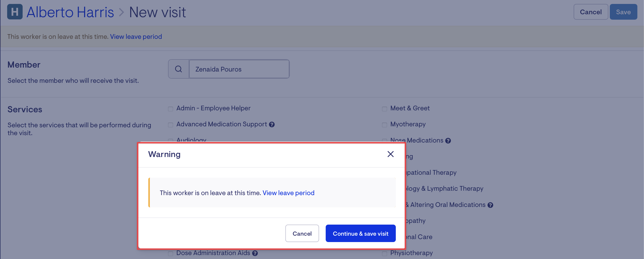
Task: Open help for Advanced Medication Support
Action: click(272, 124)
